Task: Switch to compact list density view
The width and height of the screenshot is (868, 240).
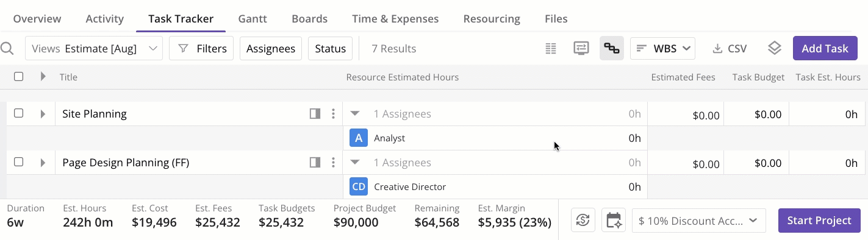Action: click(551, 49)
